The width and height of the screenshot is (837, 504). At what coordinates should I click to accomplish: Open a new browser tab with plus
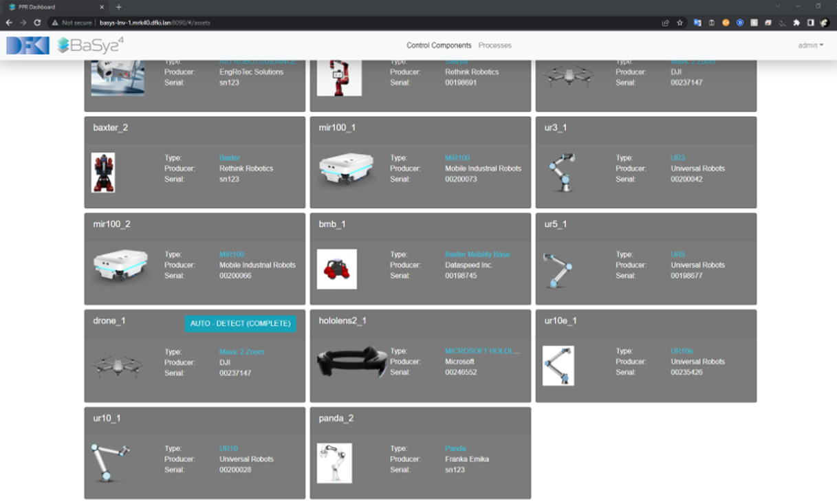[x=118, y=7]
